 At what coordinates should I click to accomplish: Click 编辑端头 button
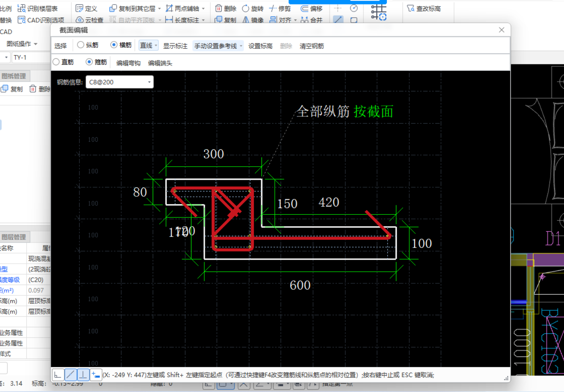pyautogui.click(x=160, y=63)
